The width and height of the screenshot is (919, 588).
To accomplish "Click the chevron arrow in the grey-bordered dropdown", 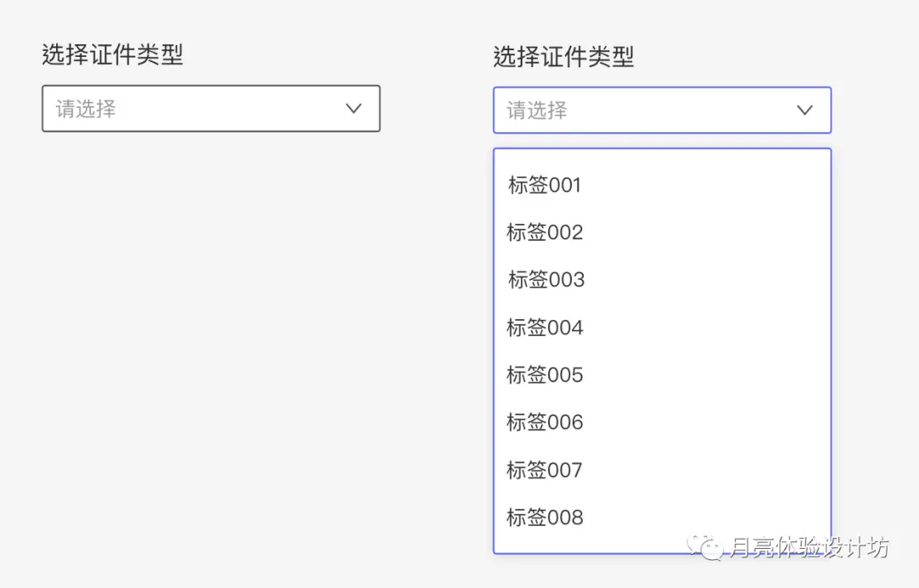I will (x=353, y=108).
